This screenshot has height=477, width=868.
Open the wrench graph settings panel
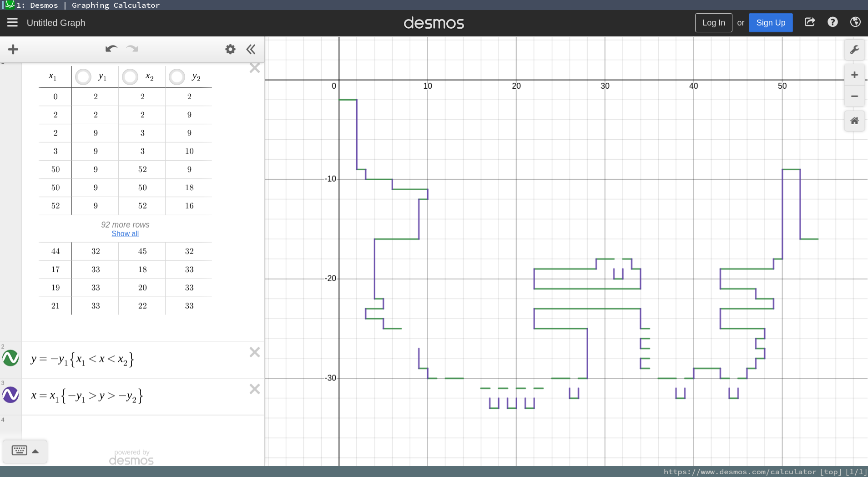pyautogui.click(x=855, y=50)
